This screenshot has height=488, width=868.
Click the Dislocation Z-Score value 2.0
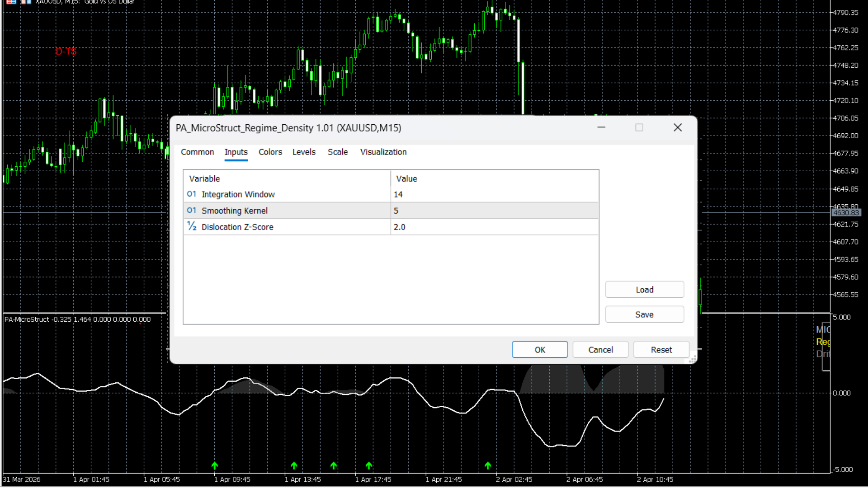click(x=494, y=227)
